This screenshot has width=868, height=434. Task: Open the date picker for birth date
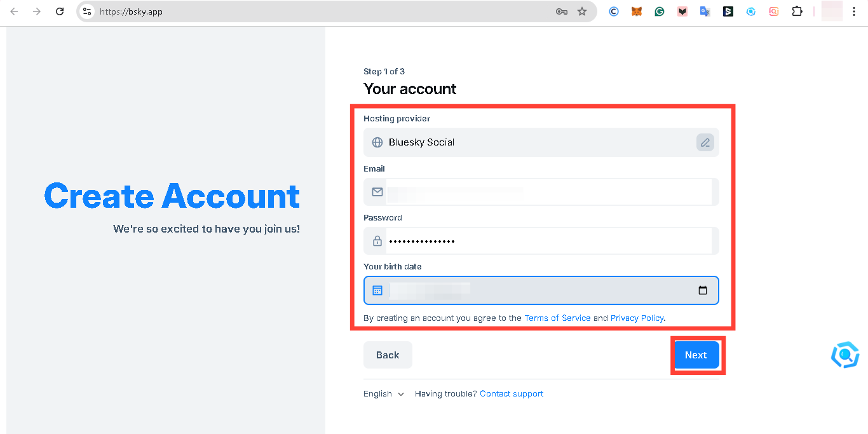click(703, 290)
